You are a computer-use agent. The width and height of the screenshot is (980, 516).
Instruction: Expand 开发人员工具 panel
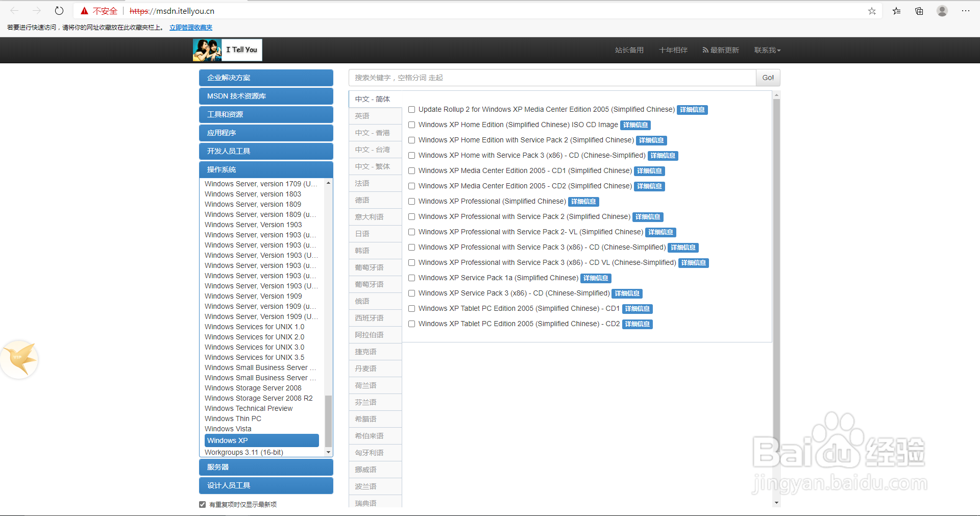click(x=266, y=151)
